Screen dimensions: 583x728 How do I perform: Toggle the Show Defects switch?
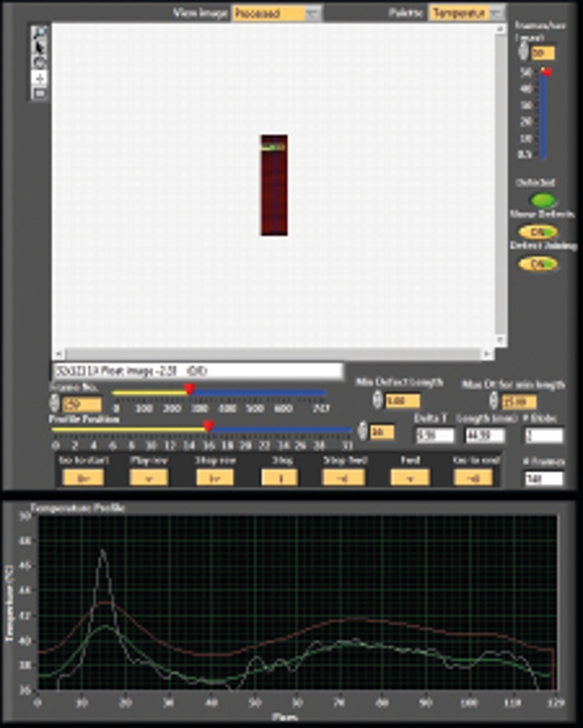(538, 232)
